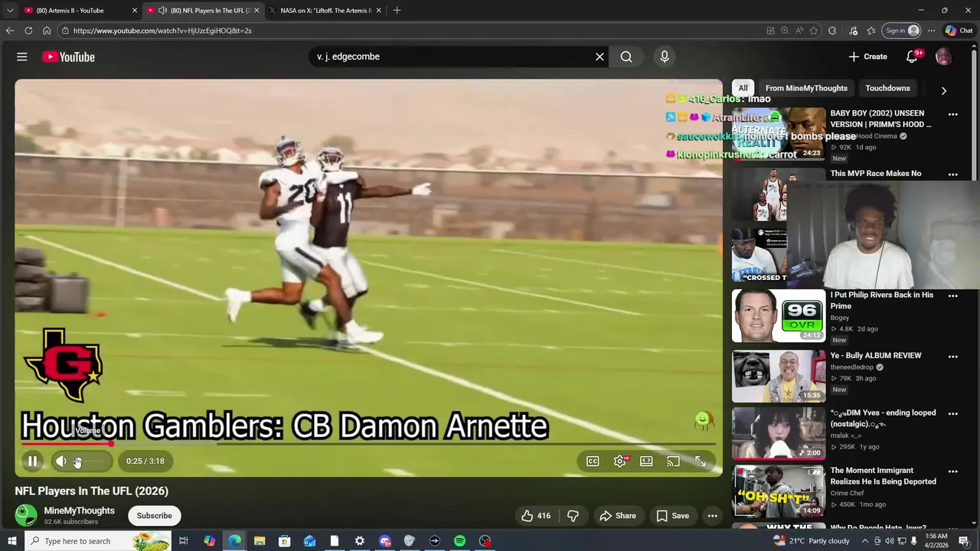Open the YouTube hamburger guide menu
This screenshot has width=980, height=551.
(x=22, y=57)
